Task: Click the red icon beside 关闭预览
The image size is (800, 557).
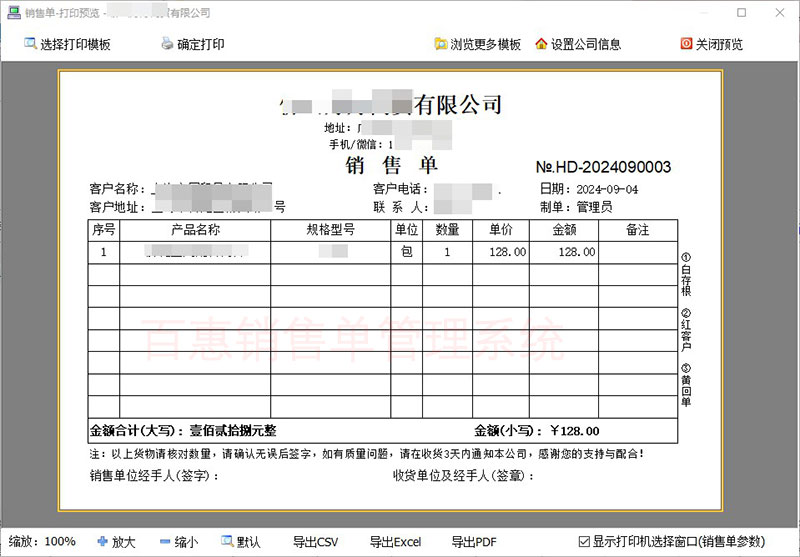Action: pos(686,44)
